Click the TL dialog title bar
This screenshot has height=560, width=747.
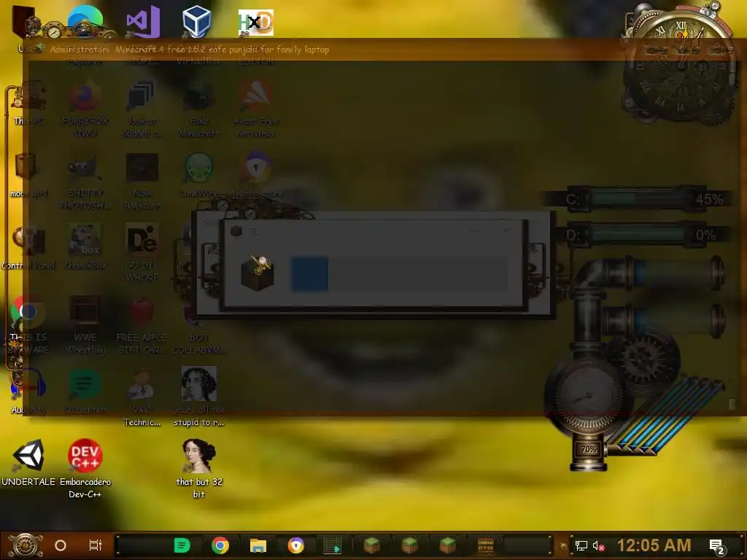[x=373, y=231]
